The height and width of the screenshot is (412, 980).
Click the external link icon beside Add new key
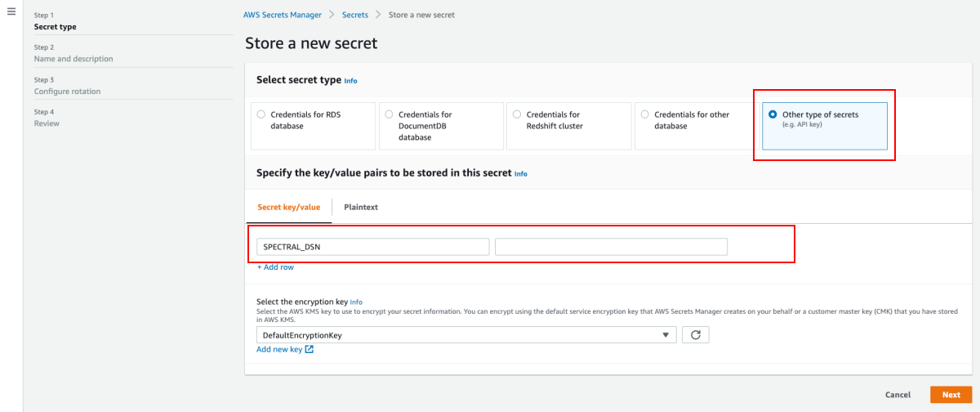pos(310,350)
